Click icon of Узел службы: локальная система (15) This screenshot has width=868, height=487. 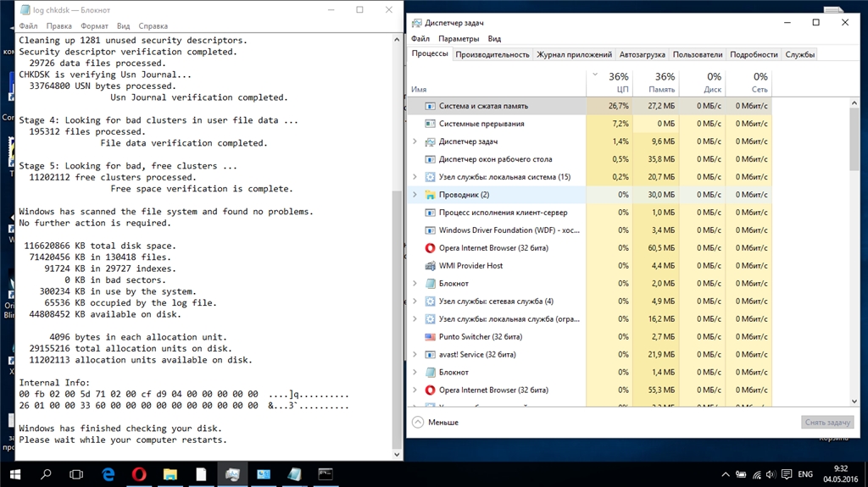pyautogui.click(x=430, y=177)
